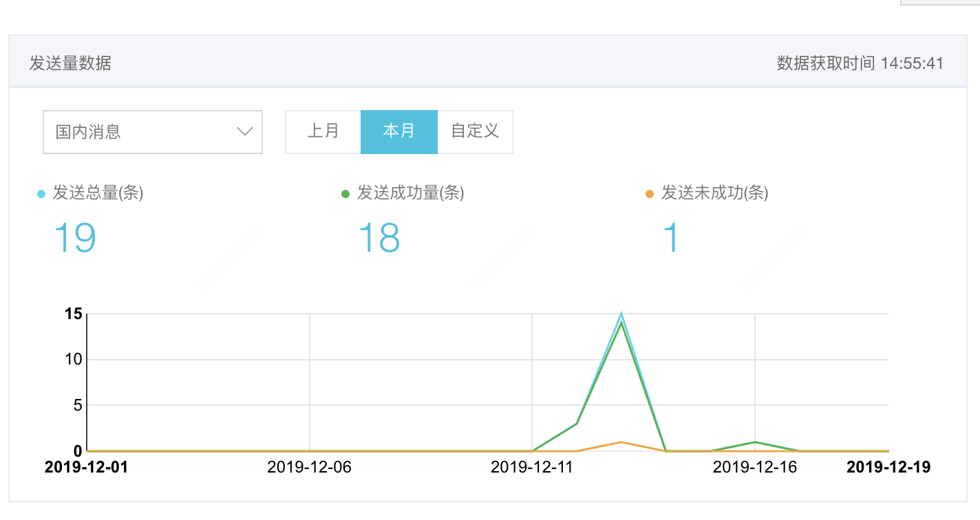The height and width of the screenshot is (520, 980).
Task: Select the 本月 tab
Action: pyautogui.click(x=399, y=131)
